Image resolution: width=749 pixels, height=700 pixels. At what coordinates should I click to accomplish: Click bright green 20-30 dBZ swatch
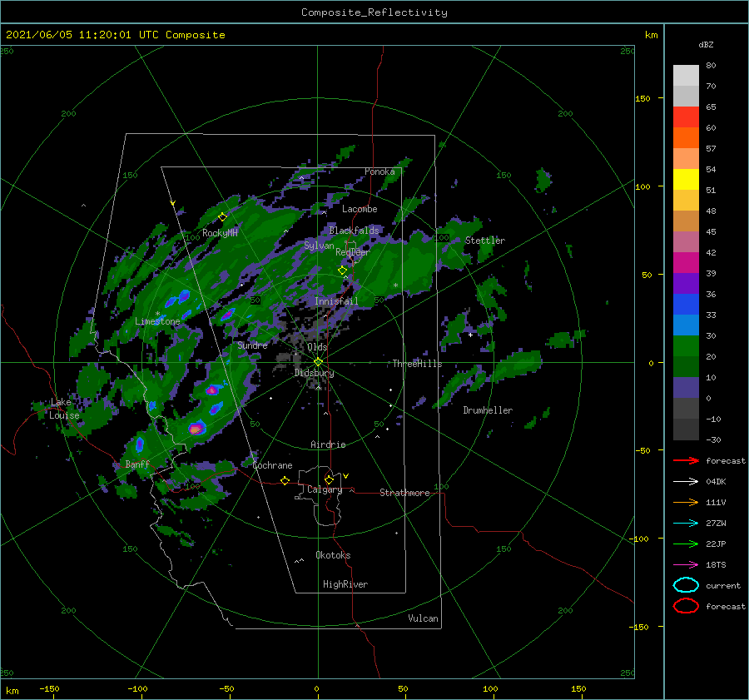tap(686, 346)
